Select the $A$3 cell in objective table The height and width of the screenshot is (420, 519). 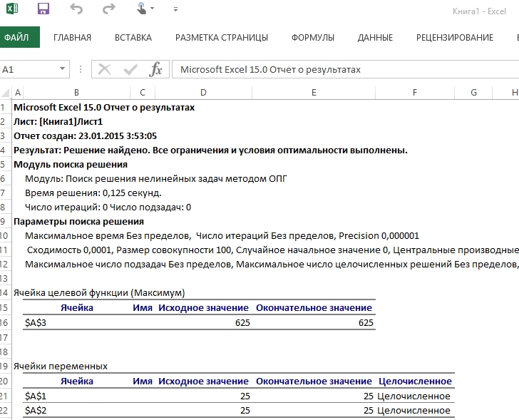(76, 323)
